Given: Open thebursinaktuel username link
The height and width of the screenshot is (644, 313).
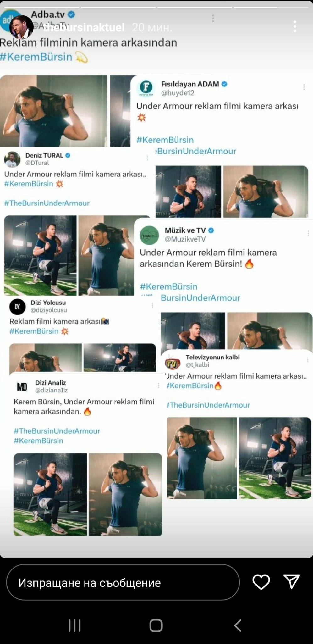Looking at the screenshot, I should pos(84,27).
